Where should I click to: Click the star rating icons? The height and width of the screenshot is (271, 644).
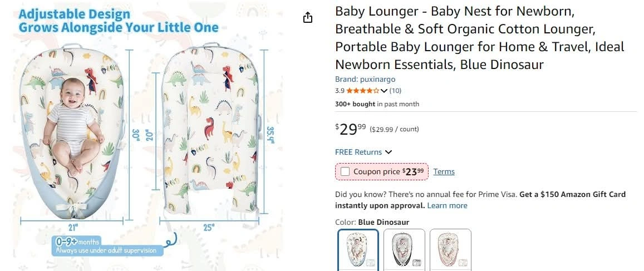[363, 91]
